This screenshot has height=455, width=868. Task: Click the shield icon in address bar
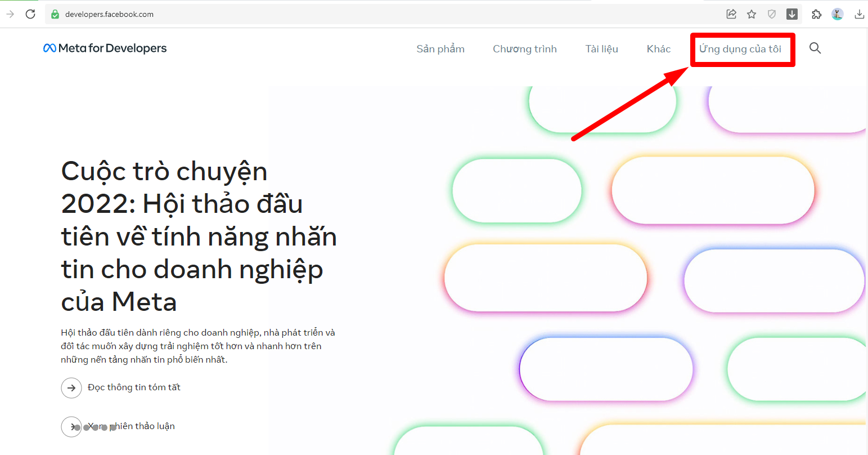772,14
